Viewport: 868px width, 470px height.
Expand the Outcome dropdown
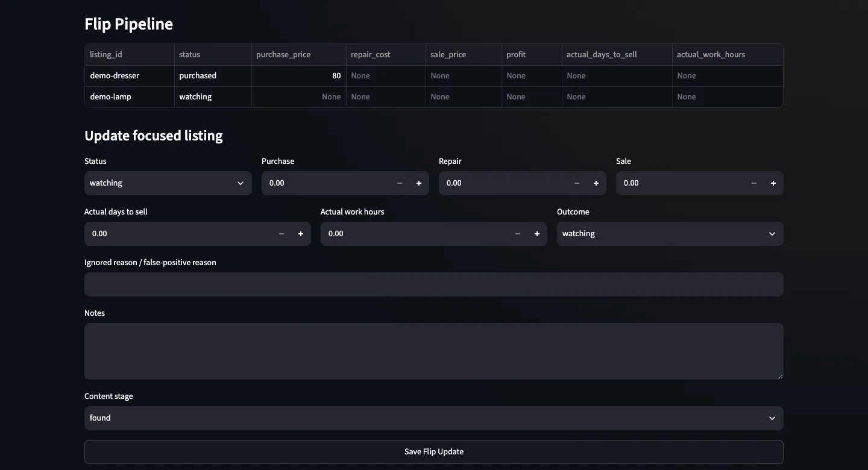click(x=670, y=234)
